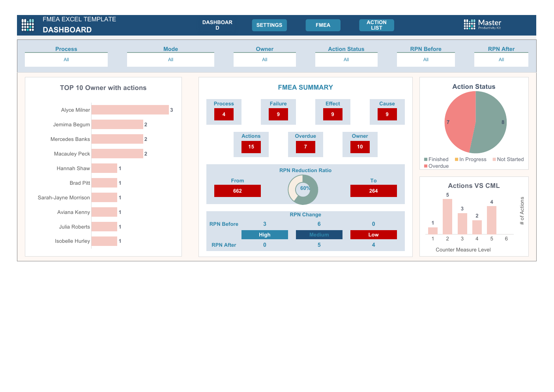Click the Failure count card

[278, 112]
